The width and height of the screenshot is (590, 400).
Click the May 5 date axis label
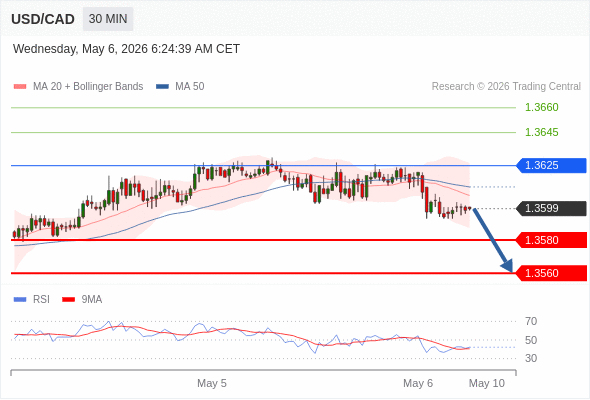(212, 384)
